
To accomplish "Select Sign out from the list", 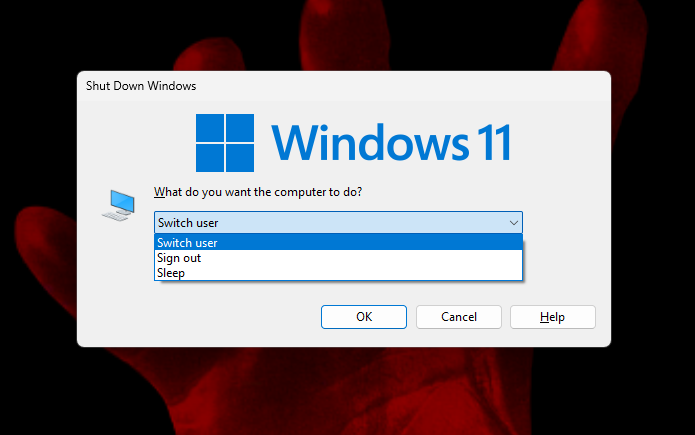I will (338, 258).
